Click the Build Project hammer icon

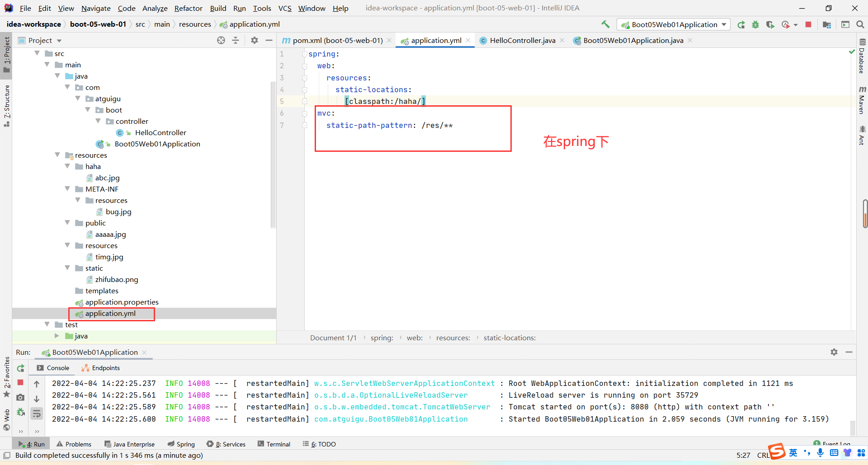[605, 24]
